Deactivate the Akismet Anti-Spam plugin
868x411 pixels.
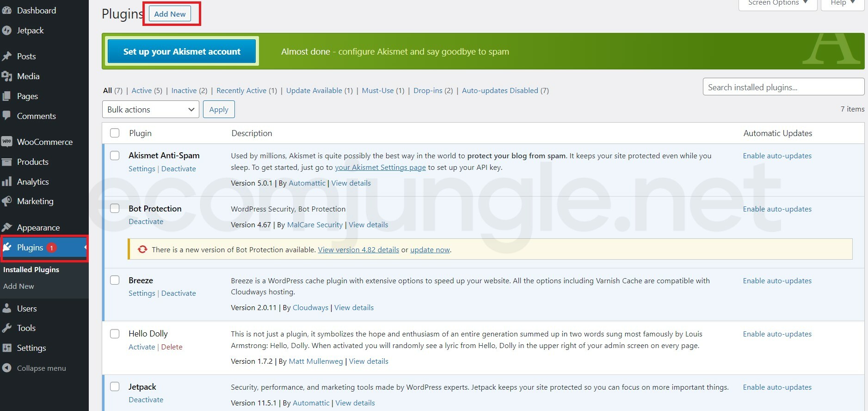(x=179, y=169)
